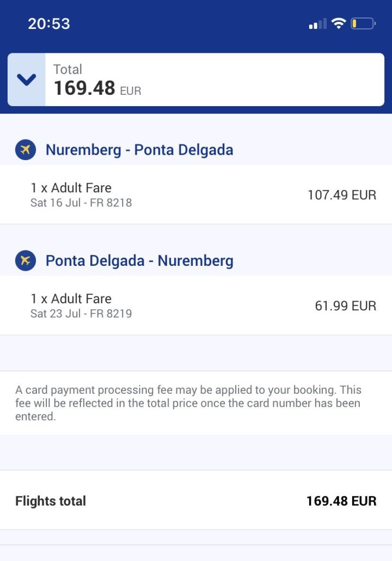Screen dimensions: 392x561
Task: Select the Flights total label
Action: [x=51, y=501]
